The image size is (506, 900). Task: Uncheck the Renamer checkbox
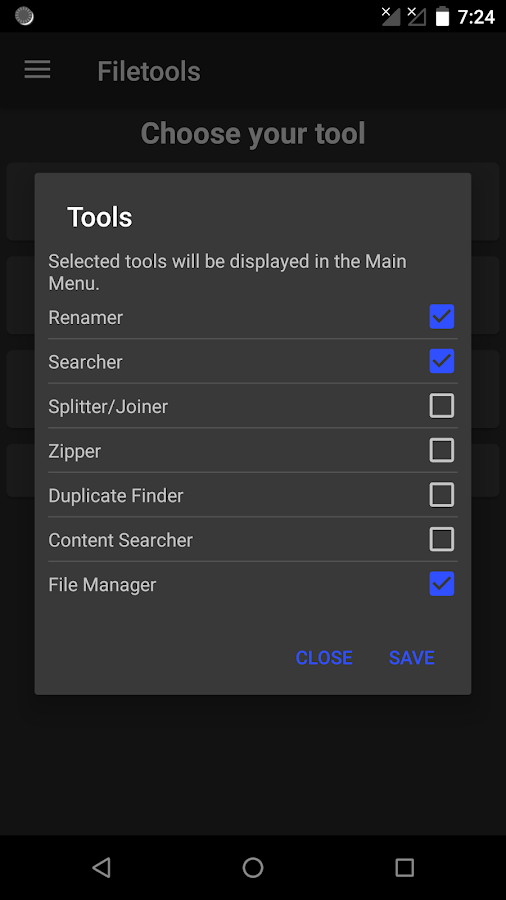pyautogui.click(x=442, y=317)
